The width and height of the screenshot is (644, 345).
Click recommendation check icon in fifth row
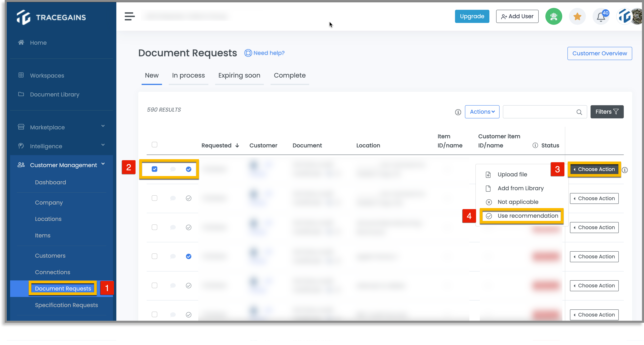pos(188,285)
